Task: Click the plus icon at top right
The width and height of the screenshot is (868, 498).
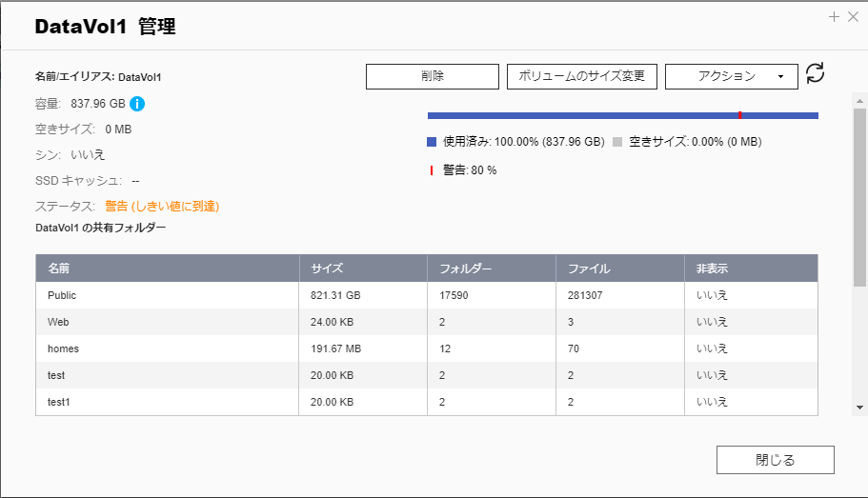Action: (x=834, y=17)
